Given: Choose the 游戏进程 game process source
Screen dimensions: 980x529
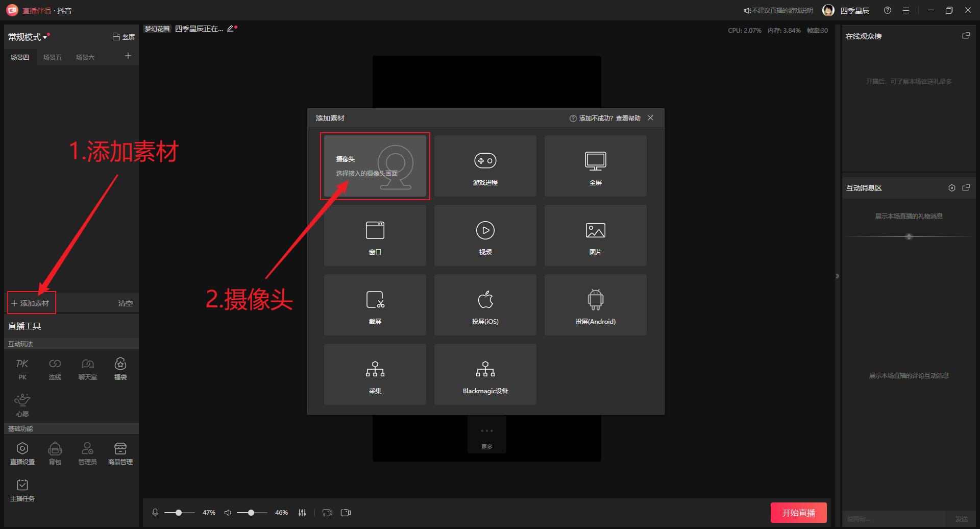Looking at the screenshot, I should [x=485, y=166].
